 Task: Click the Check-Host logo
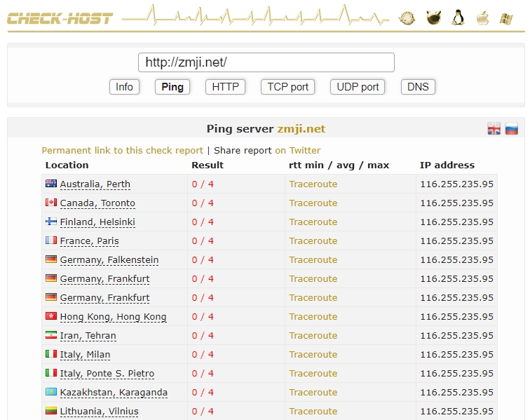click(60, 19)
